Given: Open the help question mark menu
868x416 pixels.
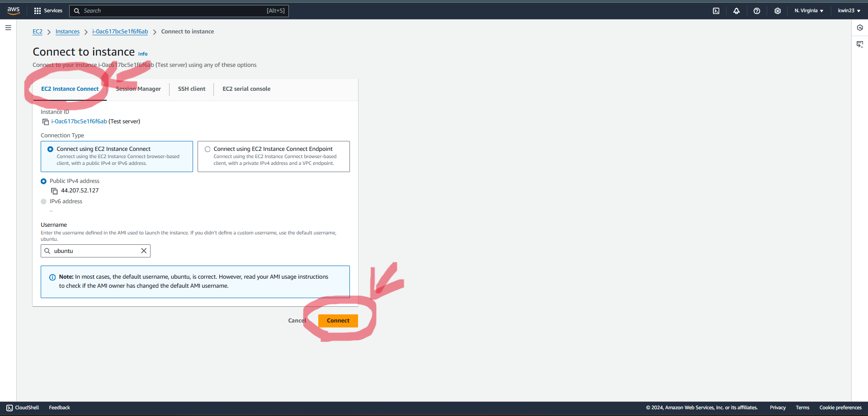Looking at the screenshot, I should [x=757, y=11].
